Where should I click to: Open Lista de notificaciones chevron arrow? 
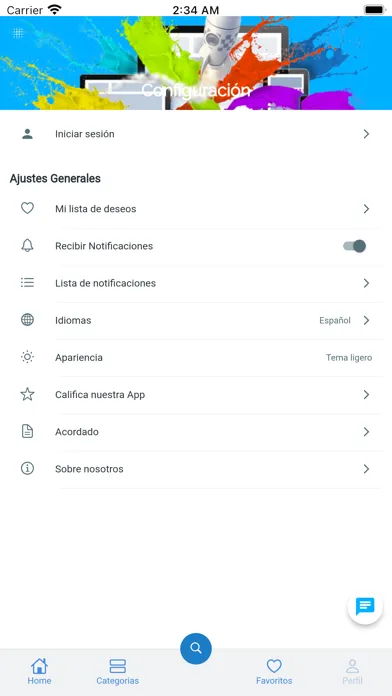point(366,283)
